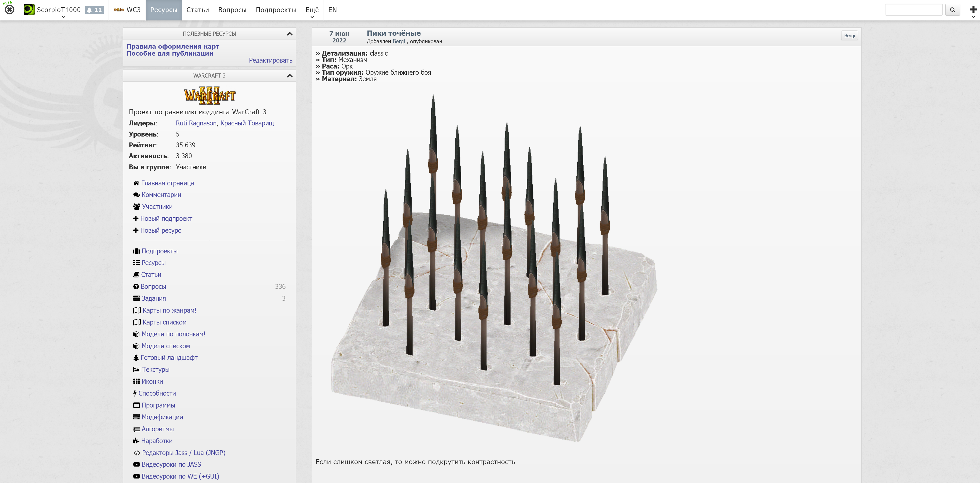
Task: Click the Bergi tag button
Action: tap(849, 35)
